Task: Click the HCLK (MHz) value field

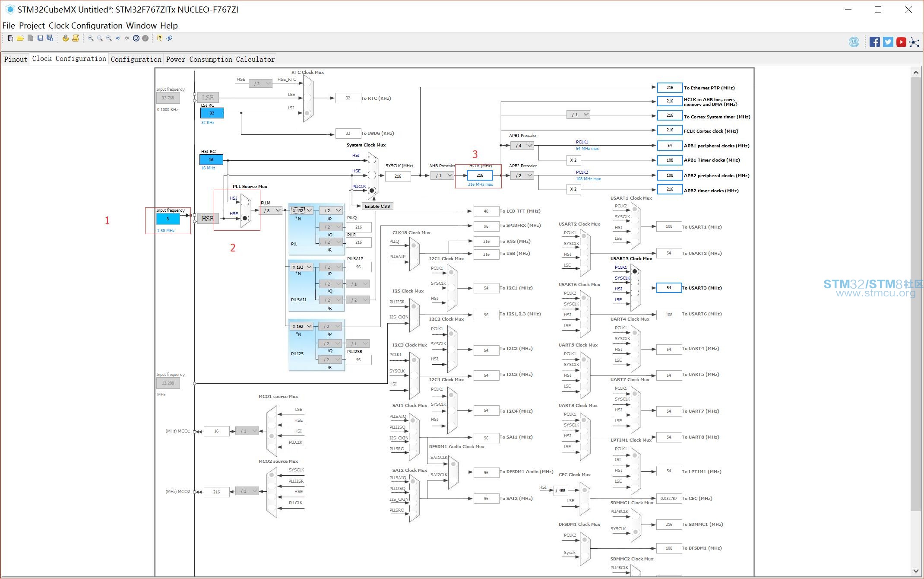Action: (480, 175)
